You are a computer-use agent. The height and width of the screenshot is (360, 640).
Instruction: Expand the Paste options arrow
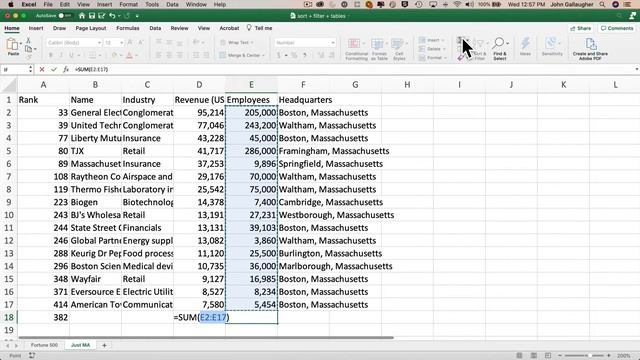click(x=21, y=44)
